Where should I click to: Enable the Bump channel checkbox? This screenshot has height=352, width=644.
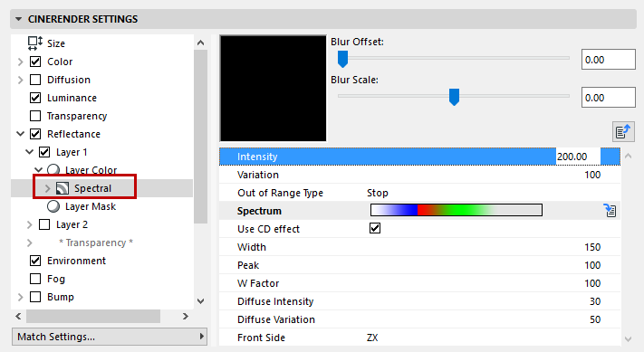coord(35,297)
